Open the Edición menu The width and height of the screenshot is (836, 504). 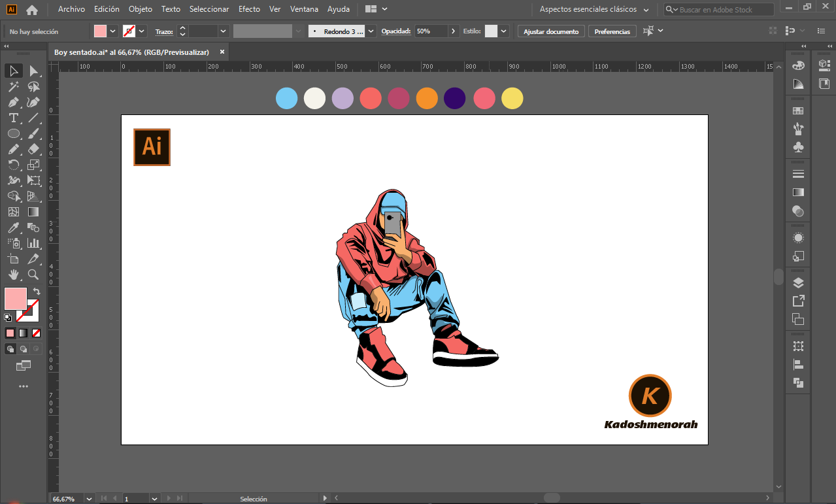click(x=107, y=9)
